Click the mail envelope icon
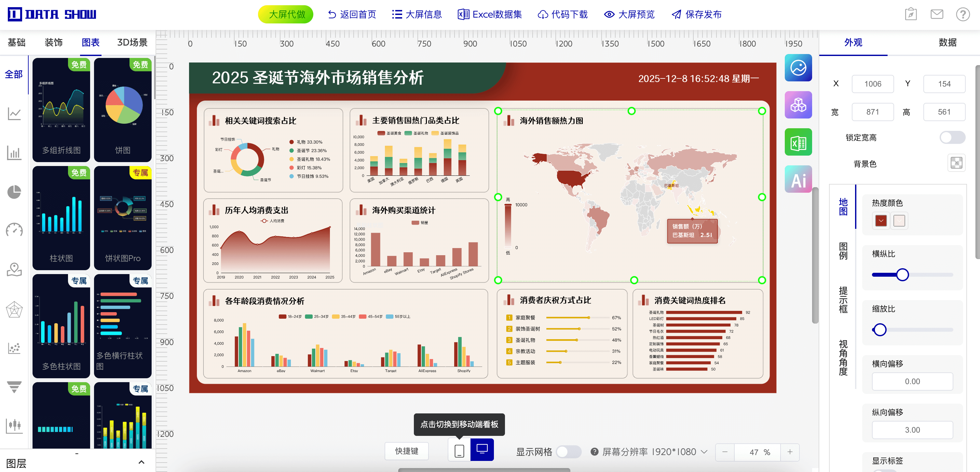980x472 pixels. coord(936,14)
